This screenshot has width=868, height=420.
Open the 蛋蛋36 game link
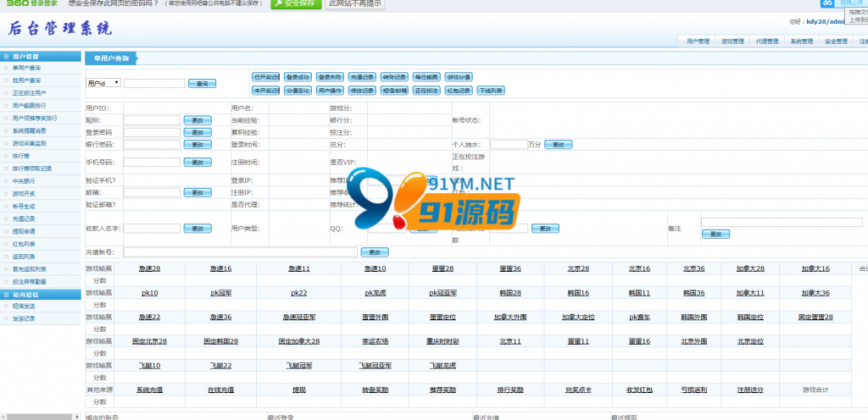509,268
